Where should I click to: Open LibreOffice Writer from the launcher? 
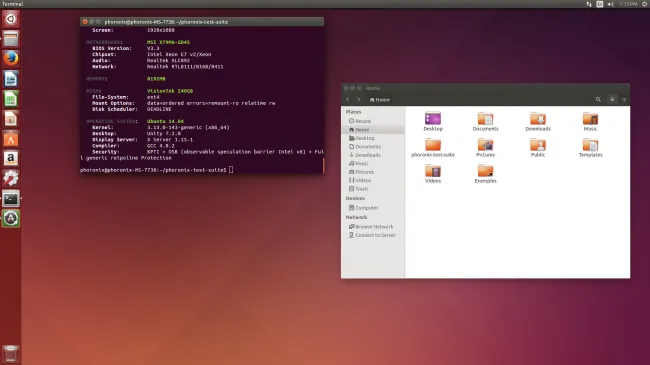[11, 78]
